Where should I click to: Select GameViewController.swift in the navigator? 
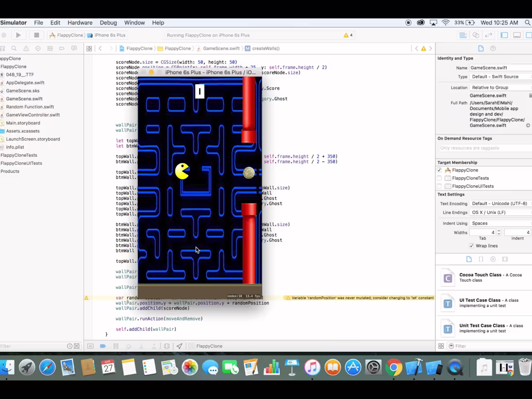point(34,115)
